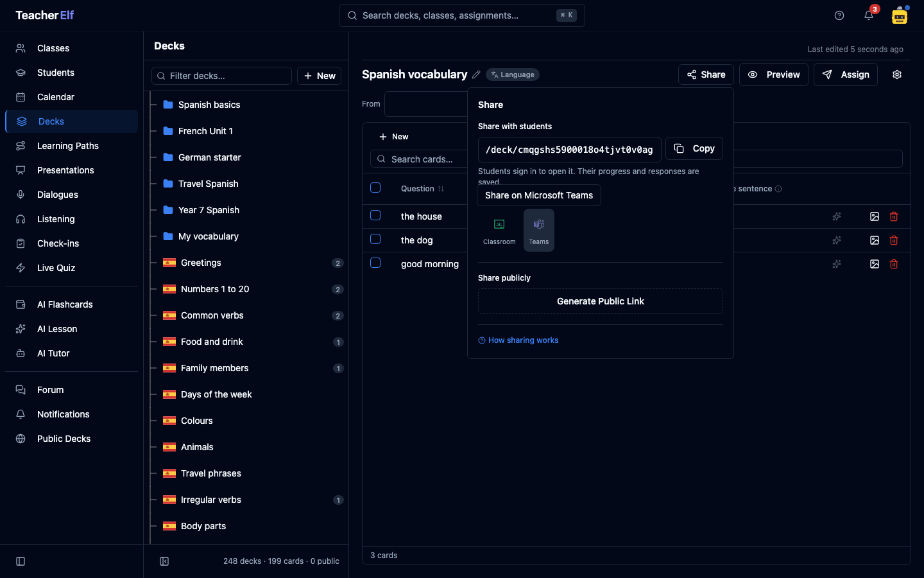
Task: Toggle the select-all cards checkbox
Action: 375,188
